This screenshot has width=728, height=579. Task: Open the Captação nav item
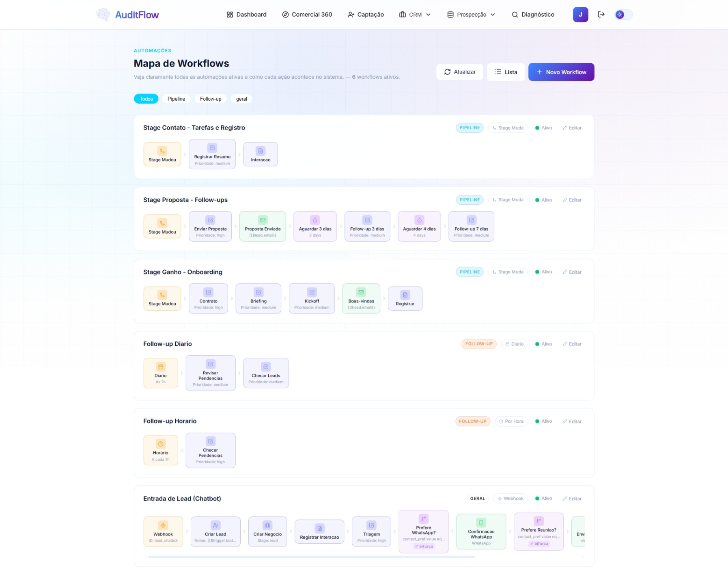366,15
